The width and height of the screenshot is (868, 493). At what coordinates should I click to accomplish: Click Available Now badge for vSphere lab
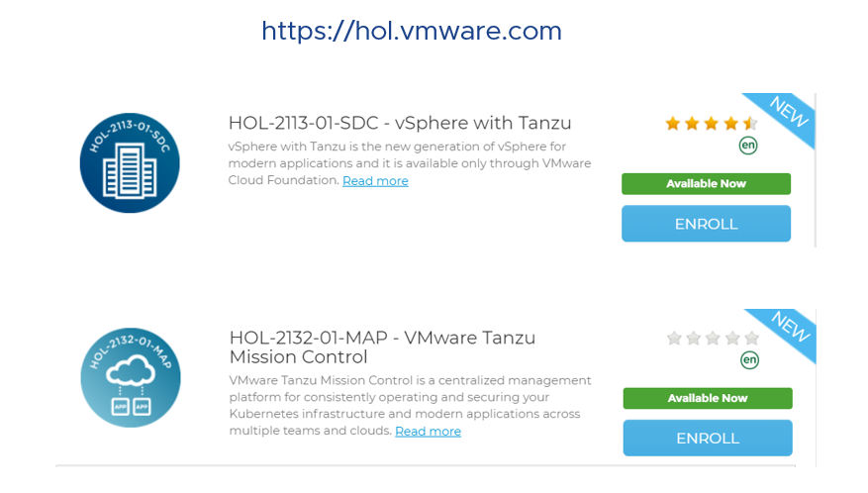[x=706, y=184]
